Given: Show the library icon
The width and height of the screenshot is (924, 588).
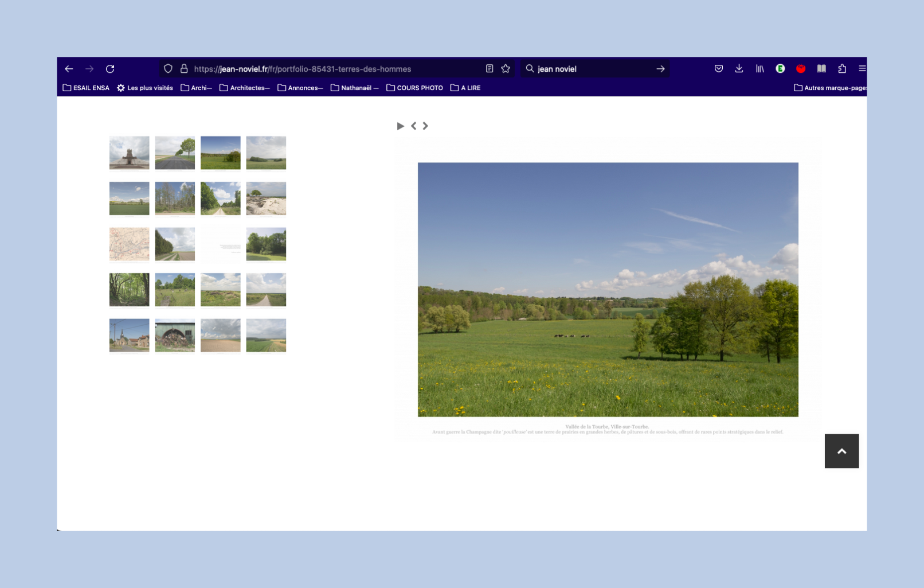Looking at the screenshot, I should pyautogui.click(x=759, y=69).
